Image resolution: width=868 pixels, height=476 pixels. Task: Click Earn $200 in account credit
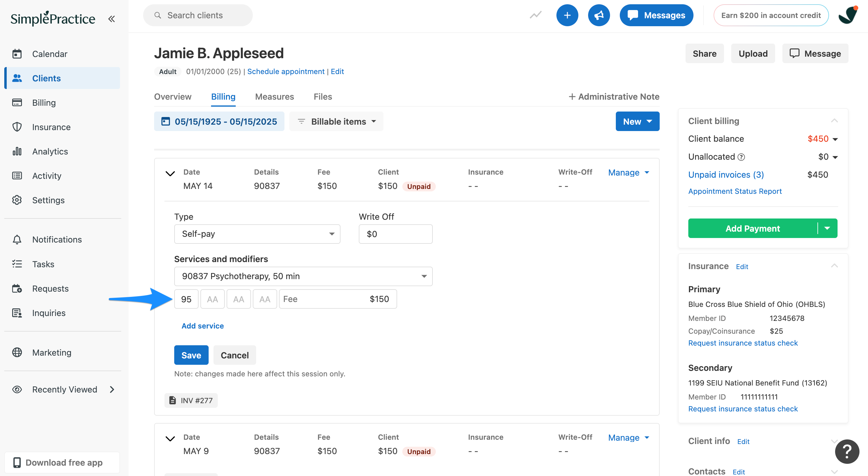coord(771,15)
